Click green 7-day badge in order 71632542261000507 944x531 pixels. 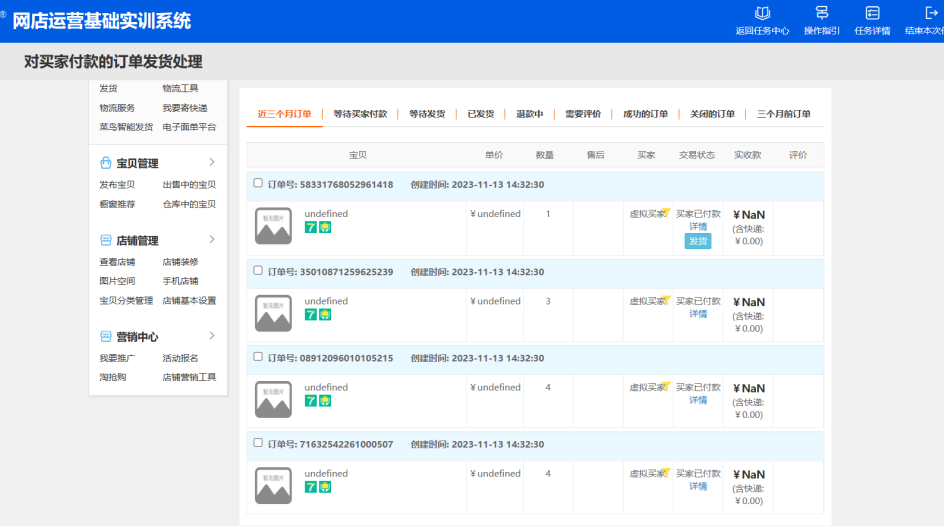point(311,487)
